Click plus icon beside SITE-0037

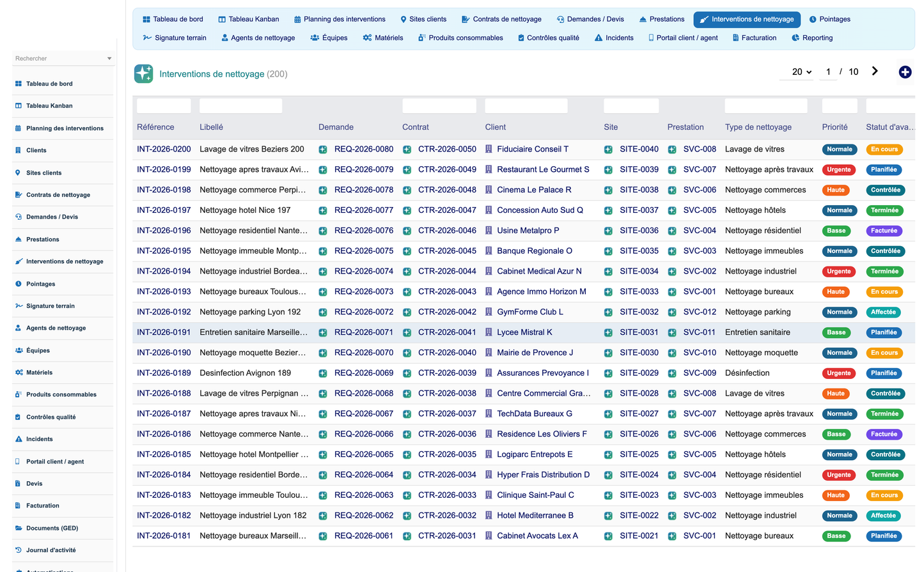[608, 210]
